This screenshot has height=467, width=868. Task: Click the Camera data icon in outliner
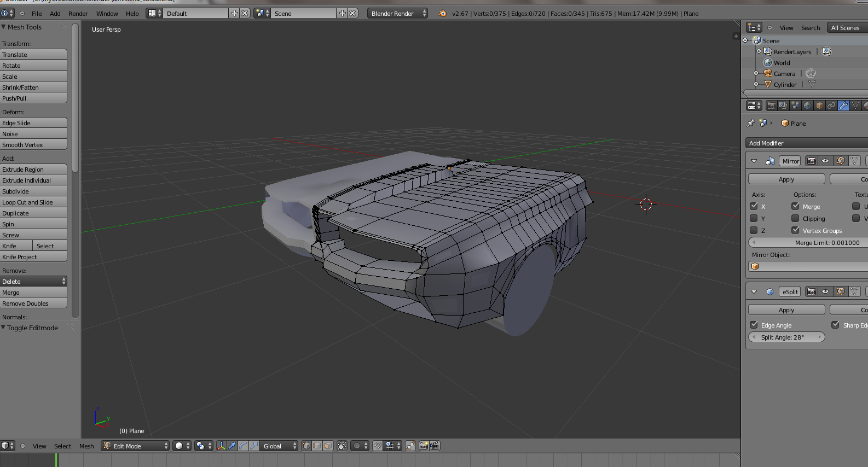(x=811, y=73)
